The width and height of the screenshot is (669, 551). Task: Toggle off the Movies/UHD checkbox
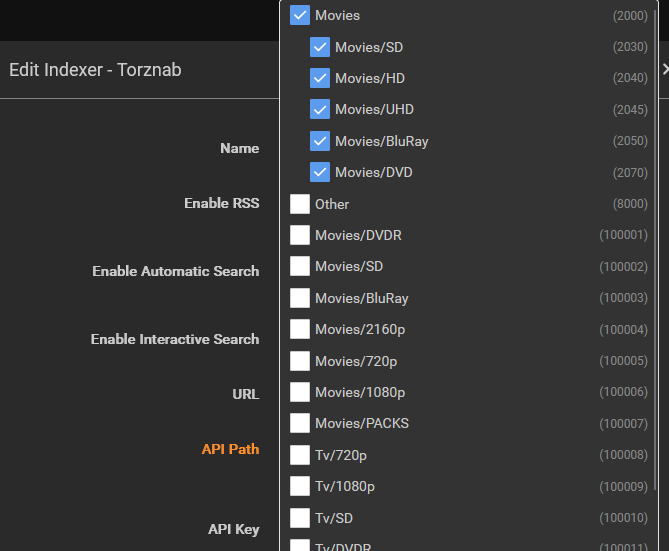coord(320,110)
